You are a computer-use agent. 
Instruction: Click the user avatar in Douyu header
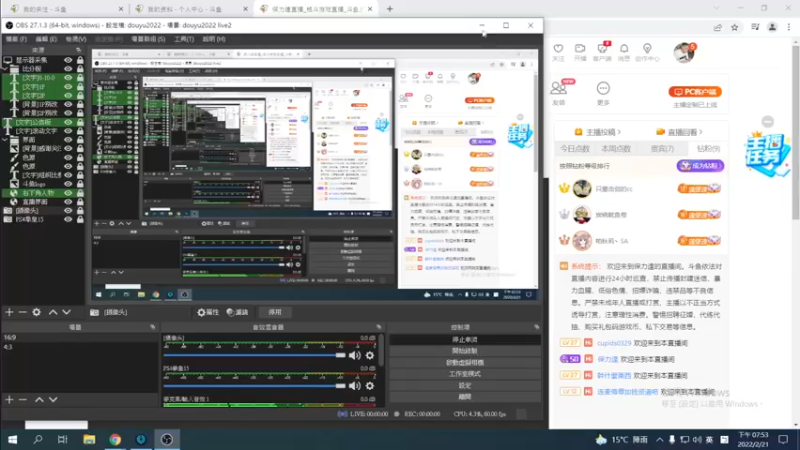[x=683, y=53]
